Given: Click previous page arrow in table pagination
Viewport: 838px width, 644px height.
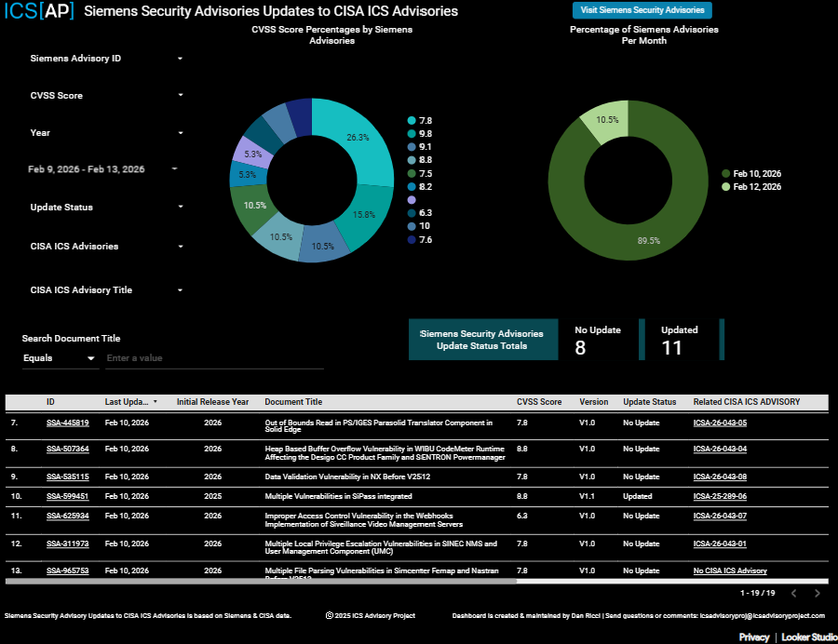Looking at the screenshot, I should (793, 593).
